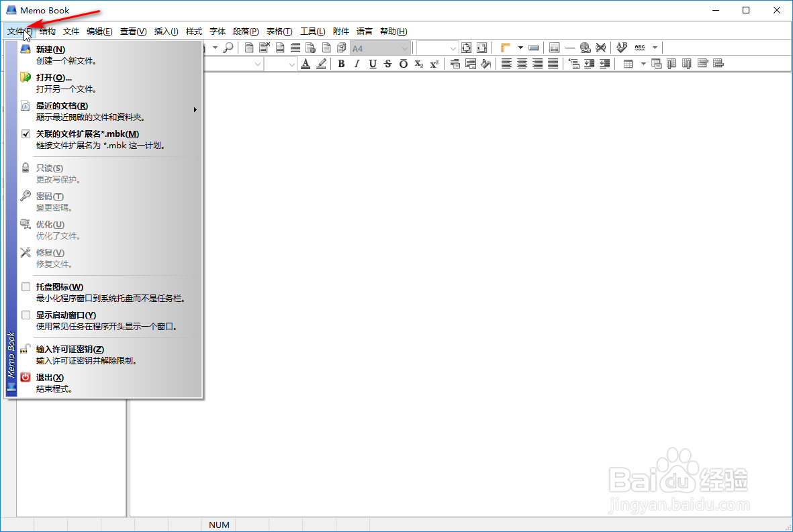Click the insert image icon
Viewport: 793px width, 532px height.
tap(554, 48)
